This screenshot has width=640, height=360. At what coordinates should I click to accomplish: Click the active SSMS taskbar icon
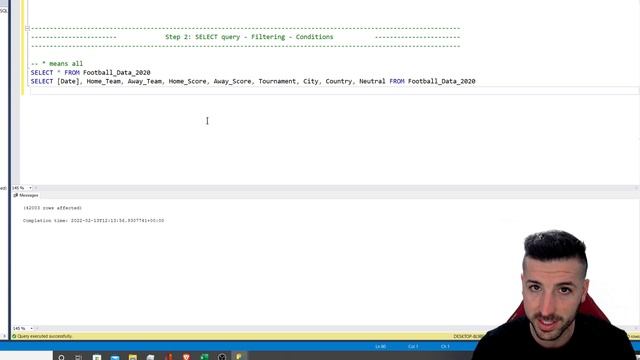[239, 357]
